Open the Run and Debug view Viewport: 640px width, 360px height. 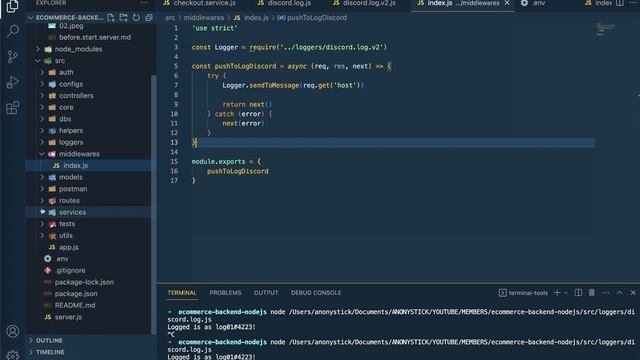tap(13, 82)
